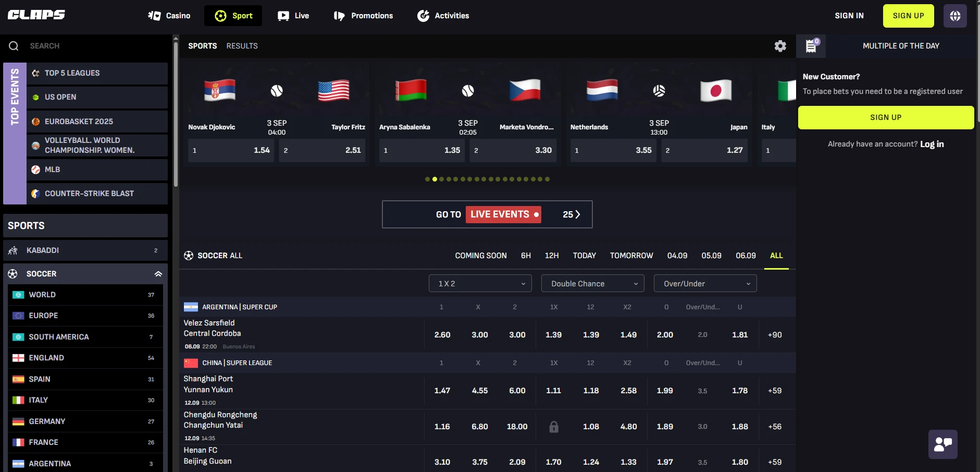Select a carousel navigation dot
This screenshot has height=472, width=980.
click(x=435, y=179)
